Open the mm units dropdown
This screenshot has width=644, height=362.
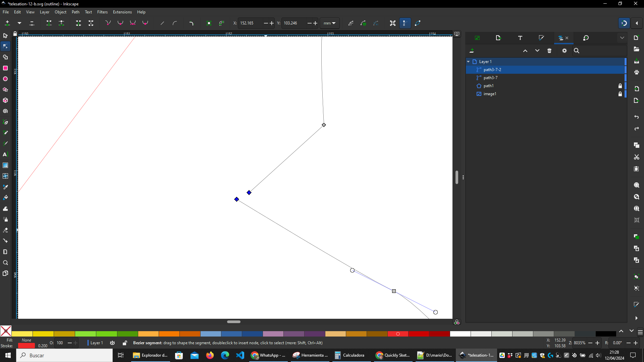pyautogui.click(x=330, y=23)
